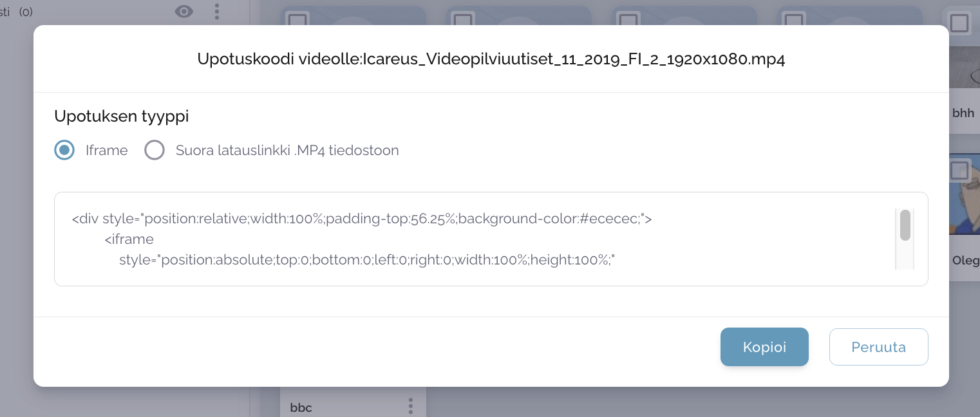Tick the checkbox on the Oleg thumbnail

(x=959, y=171)
